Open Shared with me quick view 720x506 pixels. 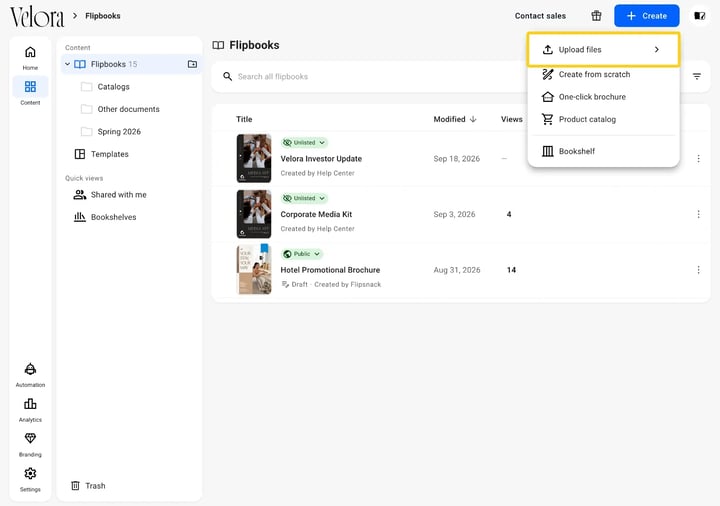(x=110, y=195)
